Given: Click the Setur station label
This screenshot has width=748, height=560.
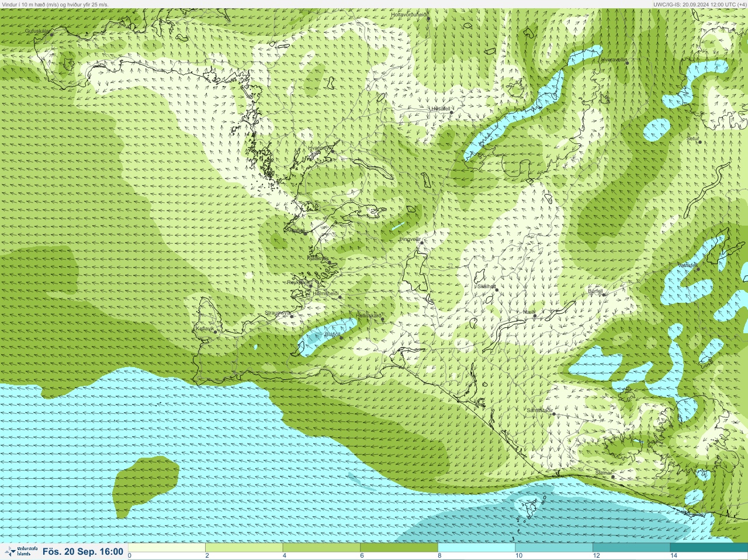Looking at the screenshot, I should pyautogui.click(x=692, y=139).
